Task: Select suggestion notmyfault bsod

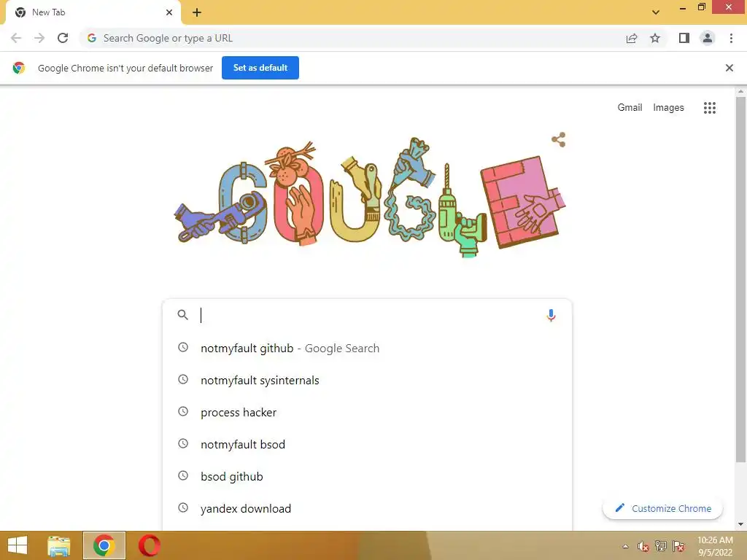Action: coord(367,444)
